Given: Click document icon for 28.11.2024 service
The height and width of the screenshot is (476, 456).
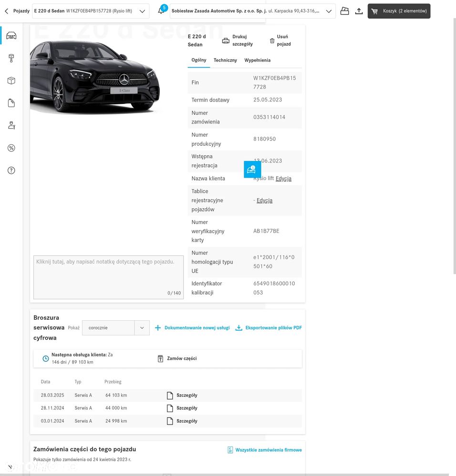Looking at the screenshot, I should click(170, 408).
